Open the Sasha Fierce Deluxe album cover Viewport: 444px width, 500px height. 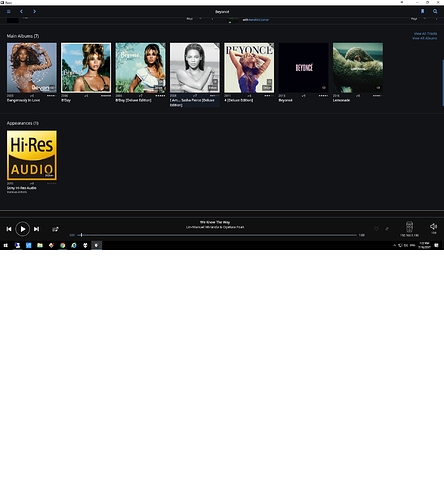point(195,68)
